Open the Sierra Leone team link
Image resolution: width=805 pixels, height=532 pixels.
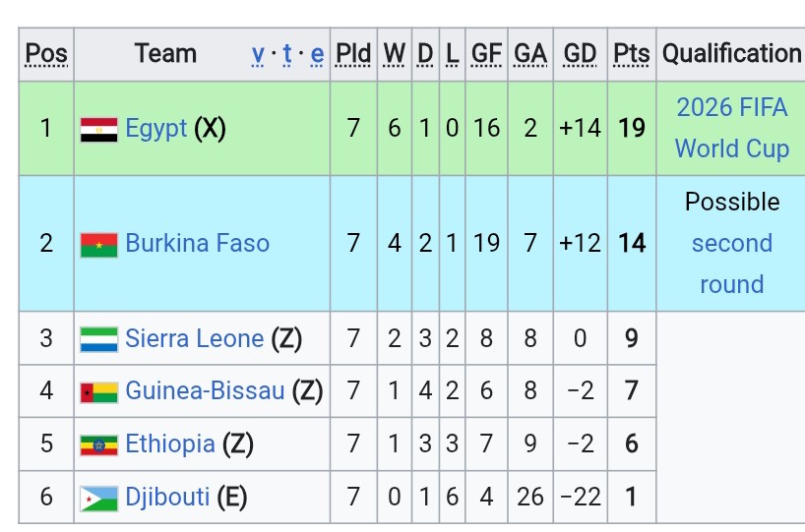(195, 338)
